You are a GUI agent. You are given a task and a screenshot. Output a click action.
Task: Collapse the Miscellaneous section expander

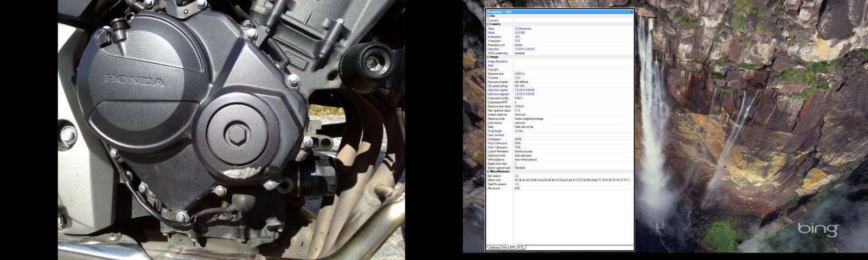pyautogui.click(x=488, y=172)
